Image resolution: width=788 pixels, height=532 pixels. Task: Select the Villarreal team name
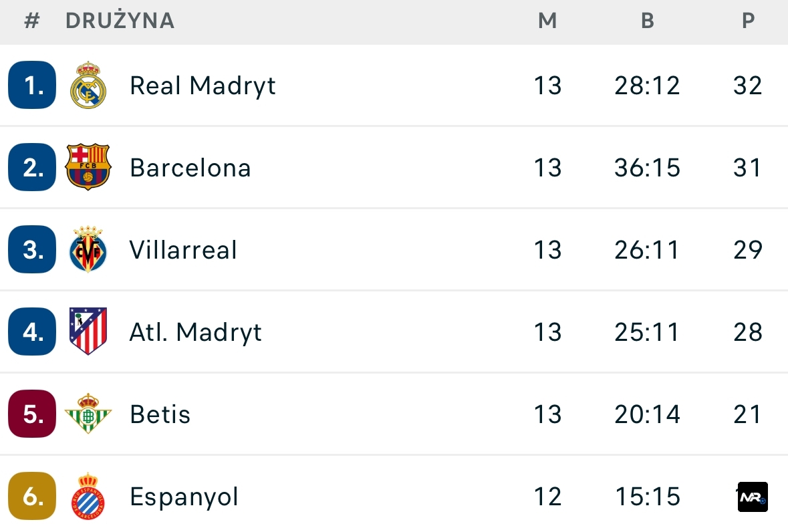point(184,250)
